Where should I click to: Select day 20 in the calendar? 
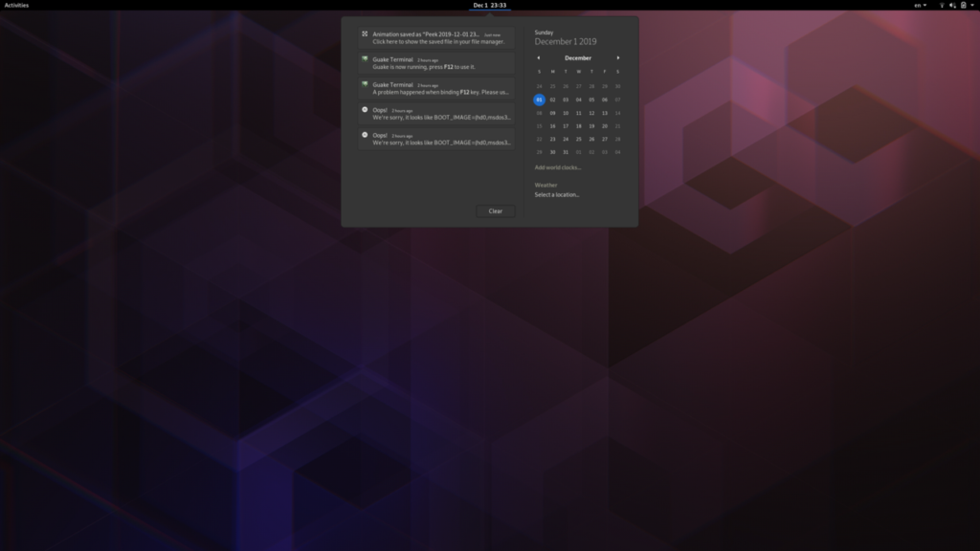(x=605, y=126)
